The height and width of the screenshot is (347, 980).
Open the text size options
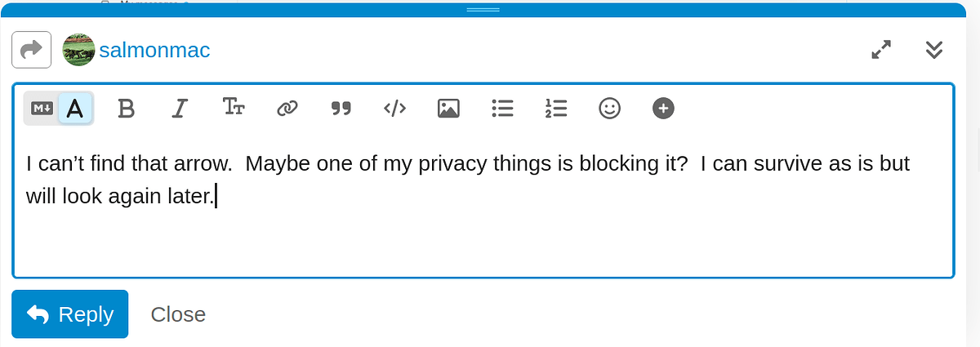coord(234,108)
